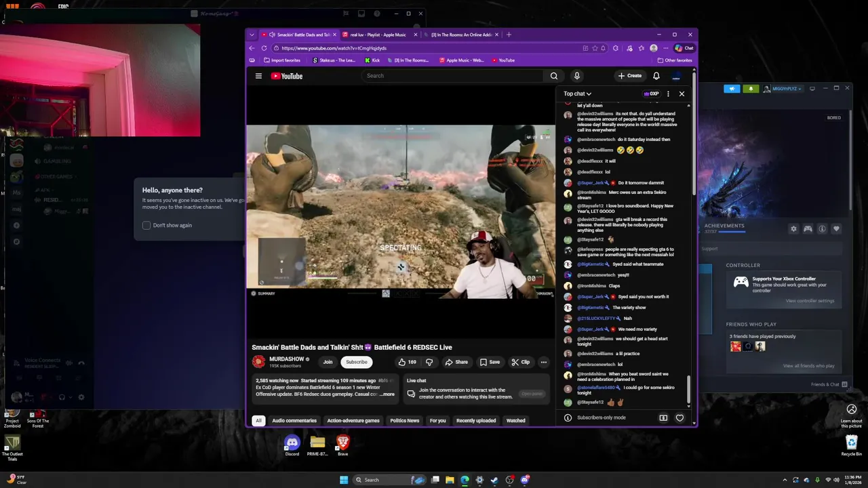Click the Share button
This screenshot has height=488, width=868.
456,362
